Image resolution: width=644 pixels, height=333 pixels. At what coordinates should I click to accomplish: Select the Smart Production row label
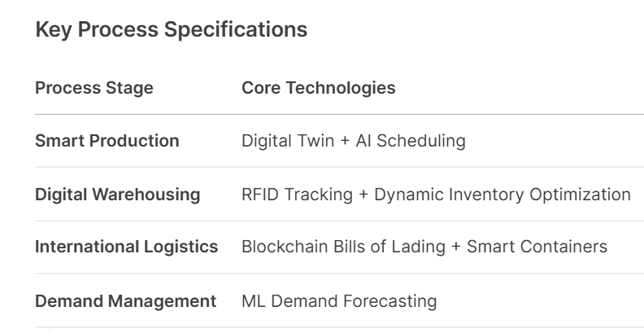(x=107, y=141)
